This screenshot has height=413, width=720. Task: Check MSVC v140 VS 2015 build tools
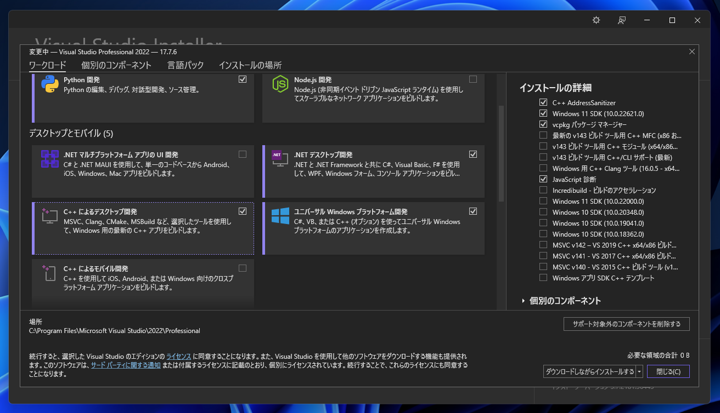click(543, 266)
